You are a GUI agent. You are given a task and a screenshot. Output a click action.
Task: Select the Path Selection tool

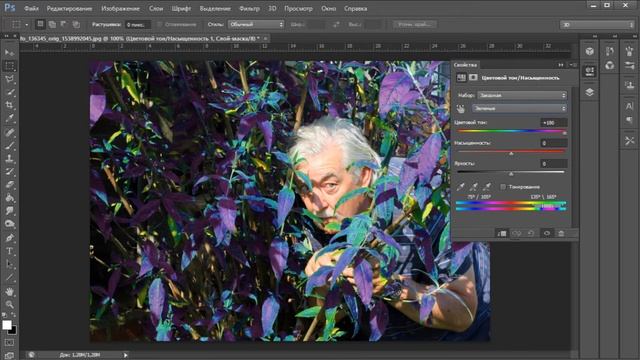9,264
